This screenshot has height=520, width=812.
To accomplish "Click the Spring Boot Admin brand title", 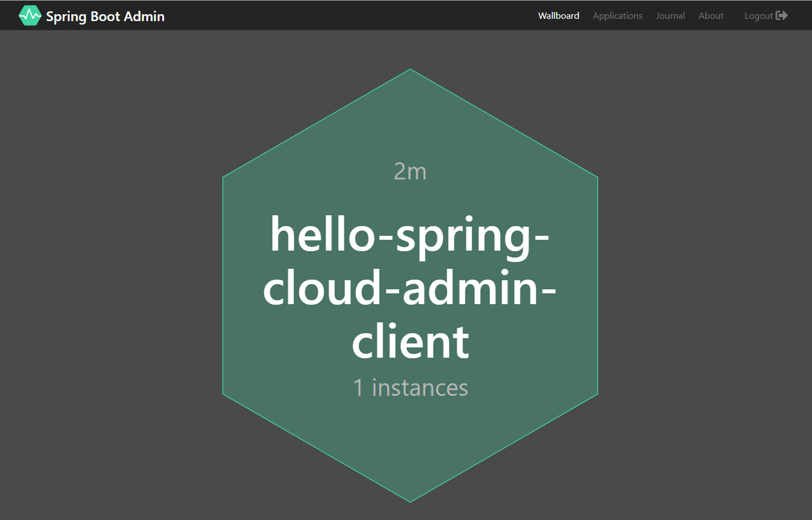I will (x=105, y=17).
